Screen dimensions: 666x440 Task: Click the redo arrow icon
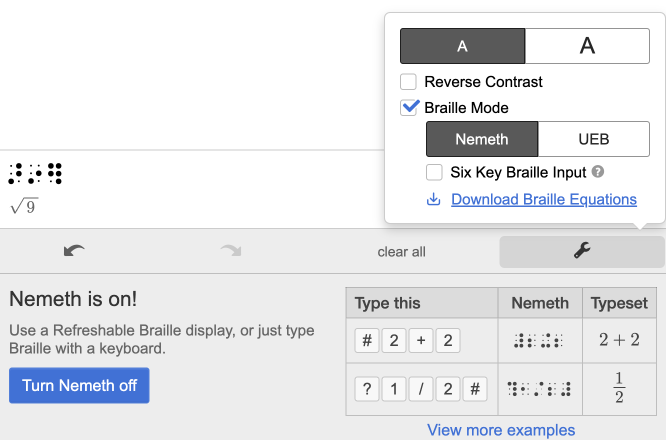[x=230, y=251]
